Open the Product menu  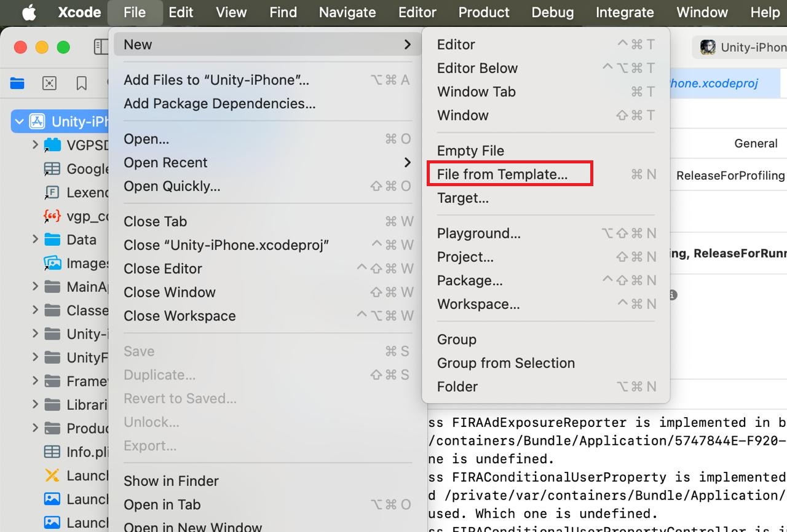point(483,12)
